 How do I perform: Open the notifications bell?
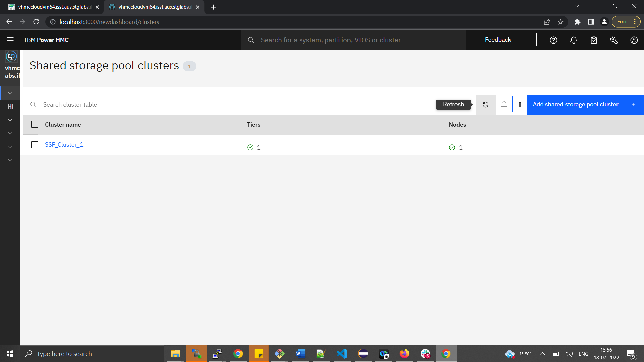click(574, 40)
